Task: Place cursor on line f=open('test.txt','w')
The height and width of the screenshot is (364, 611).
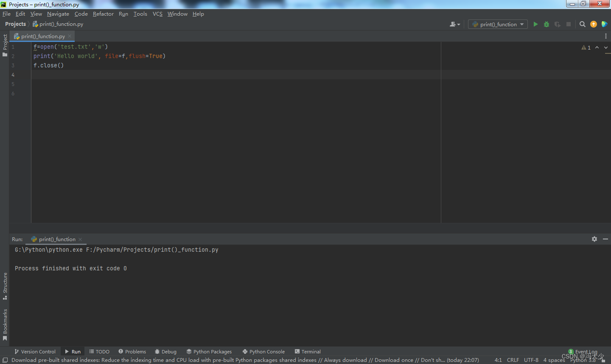Action: pyautogui.click(x=71, y=47)
